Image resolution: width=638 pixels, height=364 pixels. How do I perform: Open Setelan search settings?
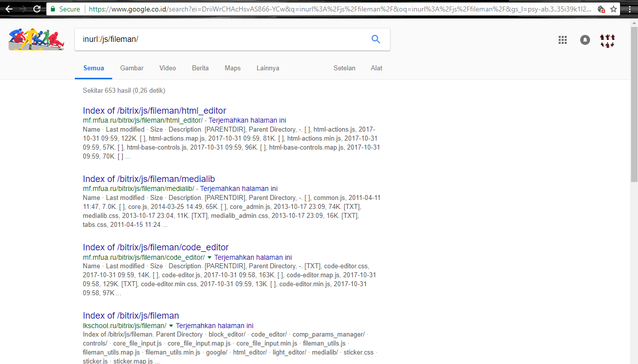(x=344, y=68)
